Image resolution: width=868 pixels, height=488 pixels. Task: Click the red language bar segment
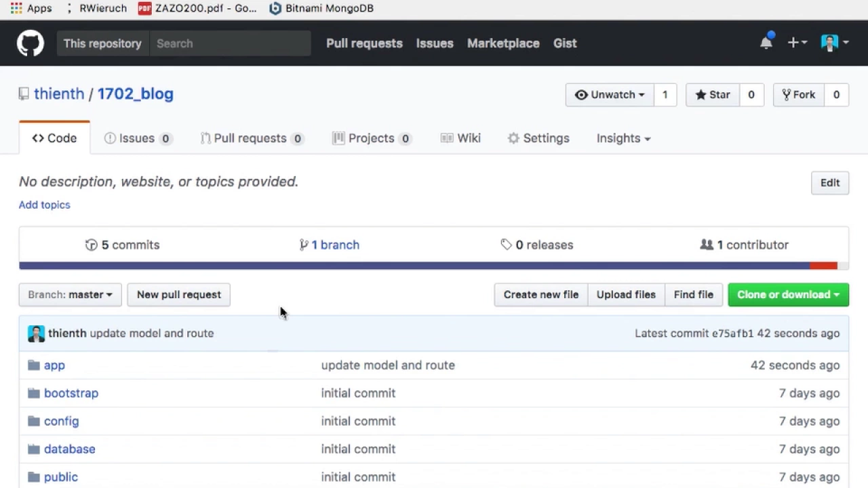click(x=823, y=266)
